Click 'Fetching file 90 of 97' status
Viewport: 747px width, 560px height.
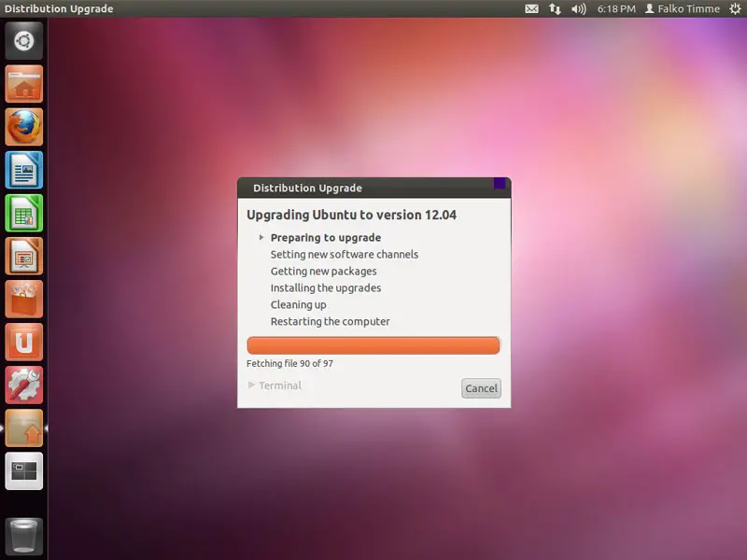pos(289,363)
